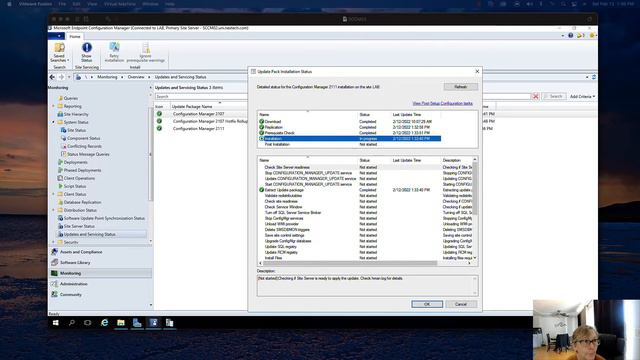This screenshot has height=360, width=640.
Task: Collapse the Monitoring navigation pane
Action: point(150,88)
